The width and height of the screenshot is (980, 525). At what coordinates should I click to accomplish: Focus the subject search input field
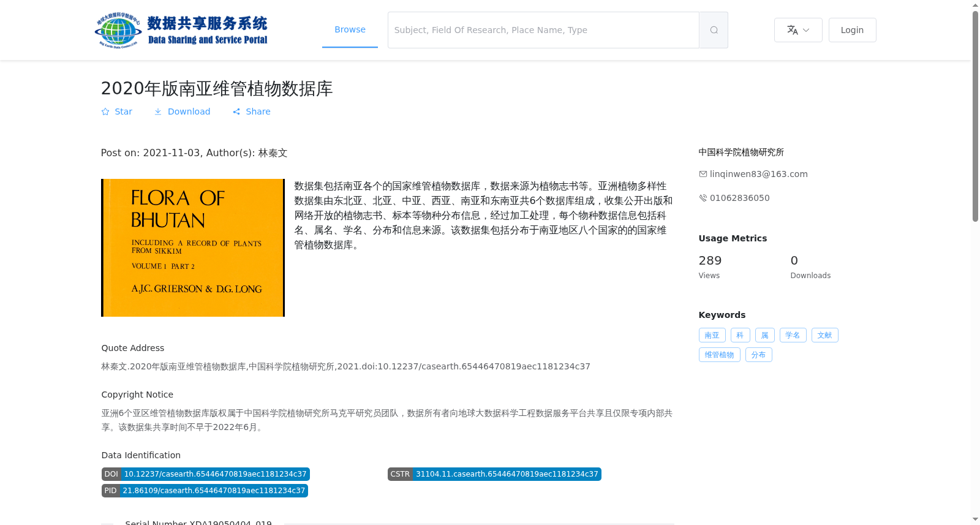543,30
